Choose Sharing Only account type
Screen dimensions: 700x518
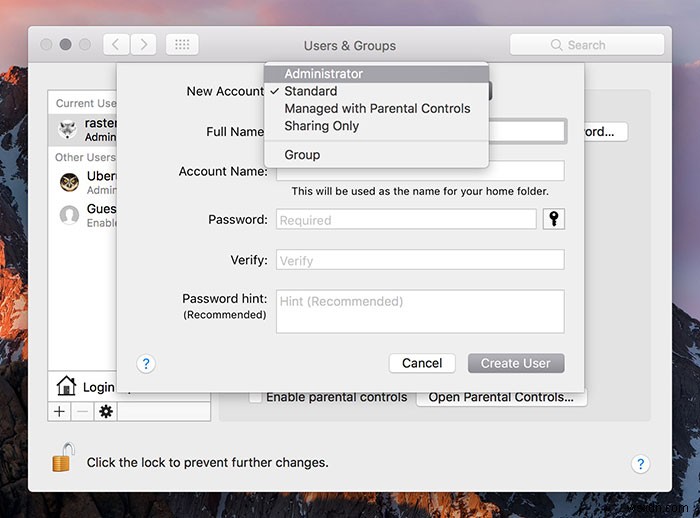coord(376,126)
